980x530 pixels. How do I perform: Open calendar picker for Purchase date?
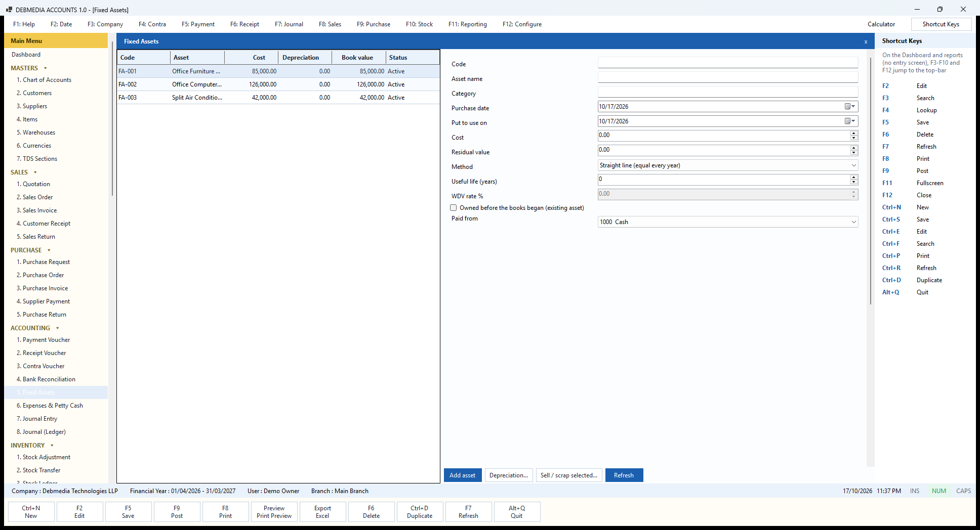850,107
